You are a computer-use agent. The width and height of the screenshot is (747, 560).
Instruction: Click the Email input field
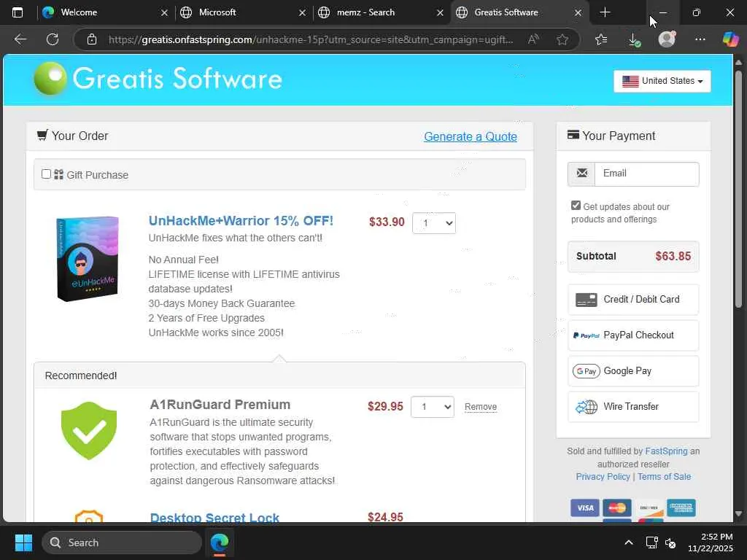[x=646, y=174]
